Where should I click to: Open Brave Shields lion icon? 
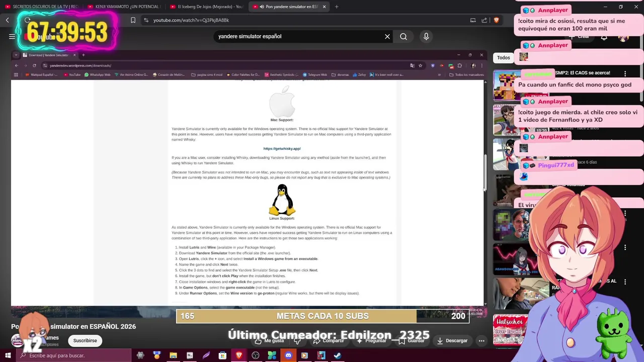click(496, 20)
